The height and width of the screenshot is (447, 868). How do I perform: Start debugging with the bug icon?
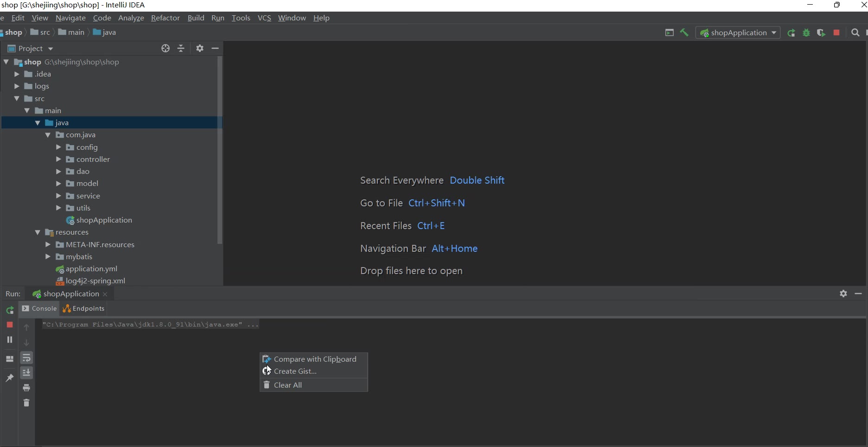(806, 33)
